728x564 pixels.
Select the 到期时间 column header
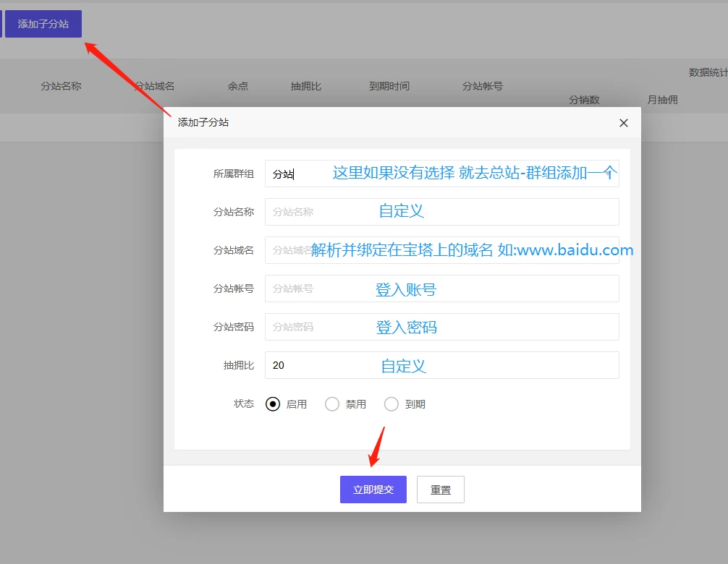[389, 86]
